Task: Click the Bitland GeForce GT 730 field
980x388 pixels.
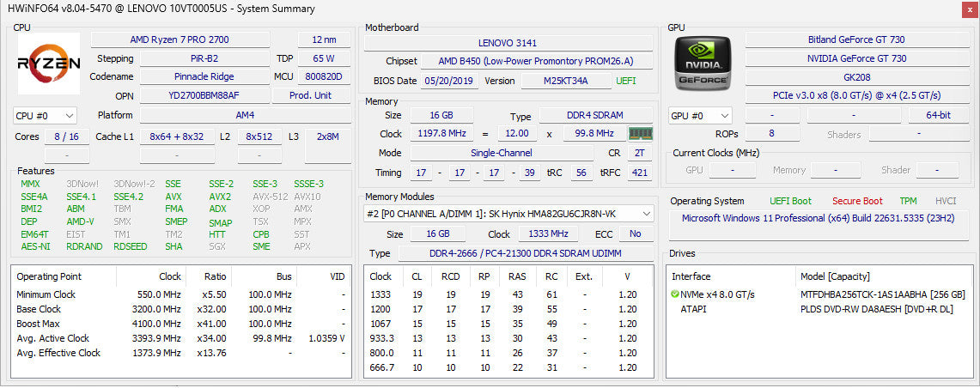Action: coord(856,39)
